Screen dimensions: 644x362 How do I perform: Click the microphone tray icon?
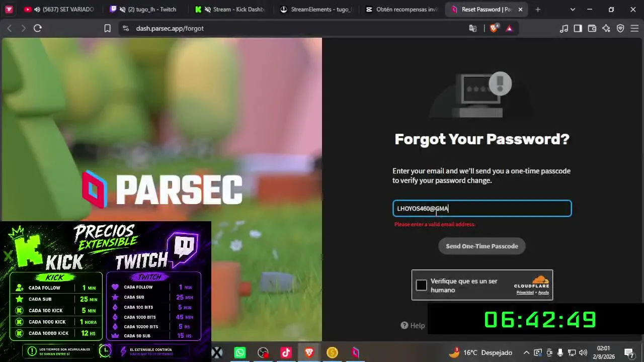pos(560,352)
